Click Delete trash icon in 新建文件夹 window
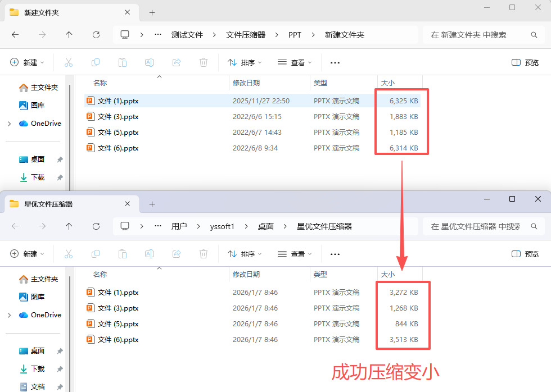Image resolution: width=551 pixels, height=392 pixels. (204, 62)
